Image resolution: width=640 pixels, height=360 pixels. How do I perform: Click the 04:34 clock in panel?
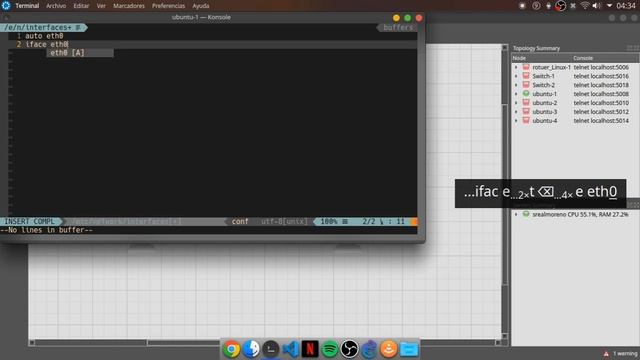(x=626, y=6)
